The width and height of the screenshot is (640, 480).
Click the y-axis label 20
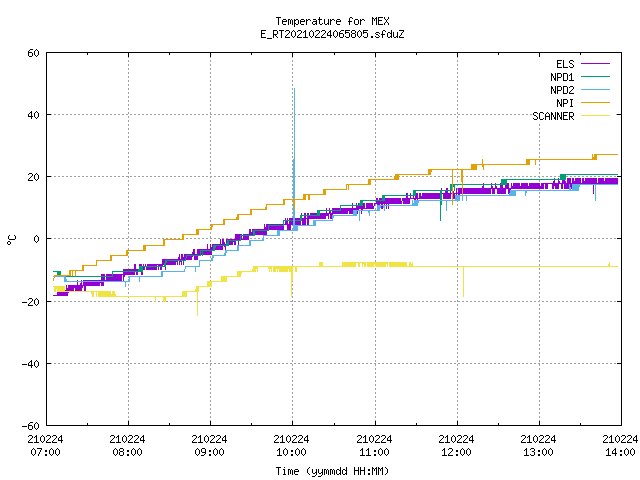pyautogui.click(x=33, y=177)
